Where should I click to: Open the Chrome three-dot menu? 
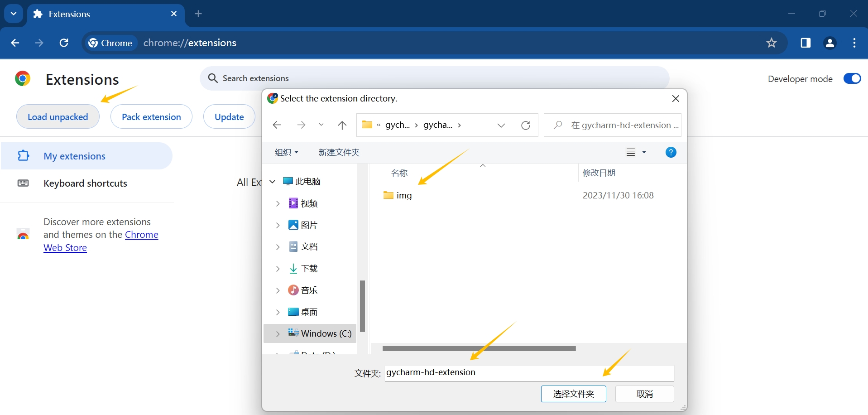pos(854,43)
